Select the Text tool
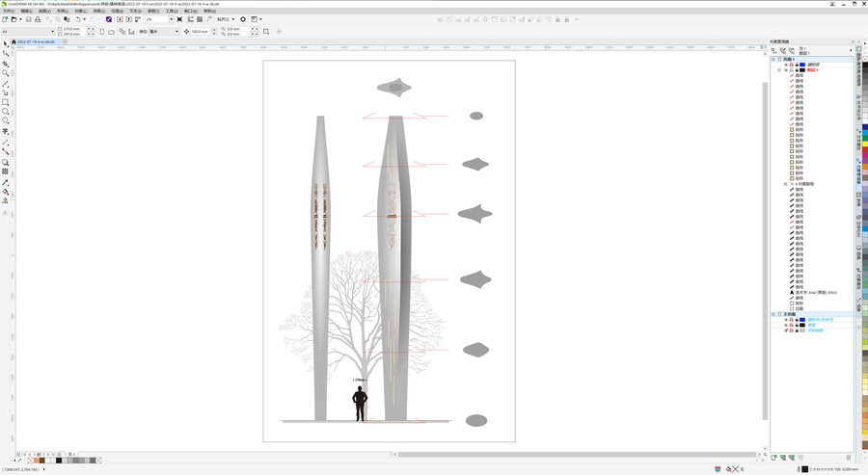 pos(5,132)
